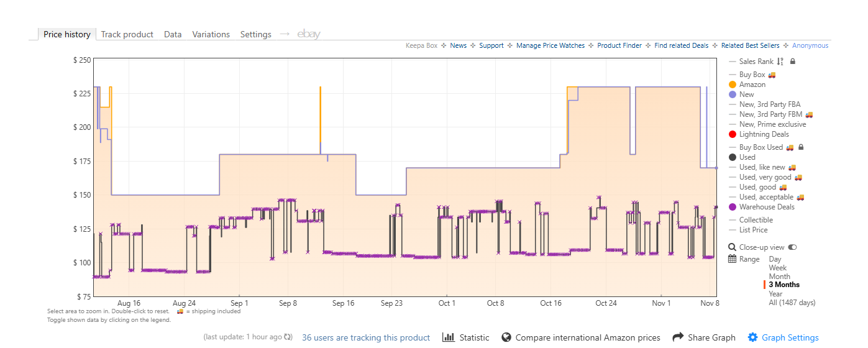Click the Graph Settings label
868x348 pixels.
click(790, 337)
